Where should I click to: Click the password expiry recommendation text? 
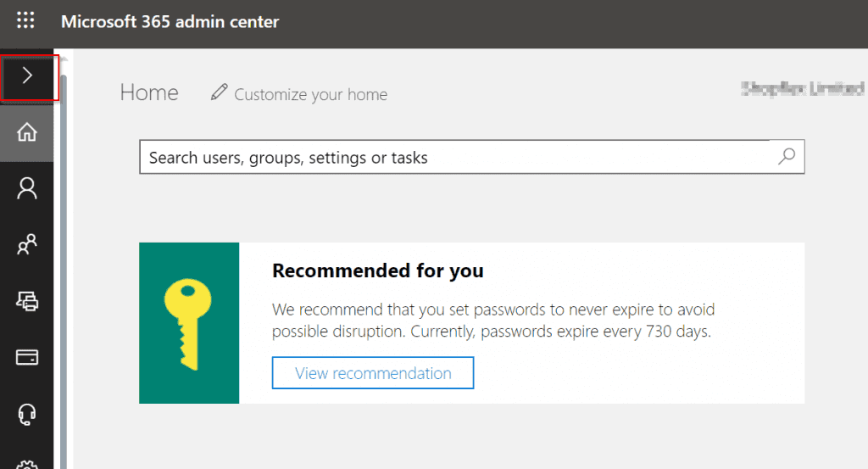[493, 320]
